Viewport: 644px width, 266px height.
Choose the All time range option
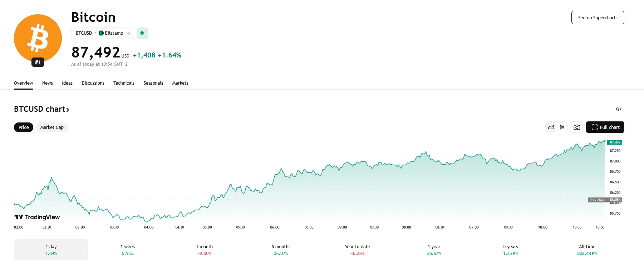pyautogui.click(x=587, y=250)
